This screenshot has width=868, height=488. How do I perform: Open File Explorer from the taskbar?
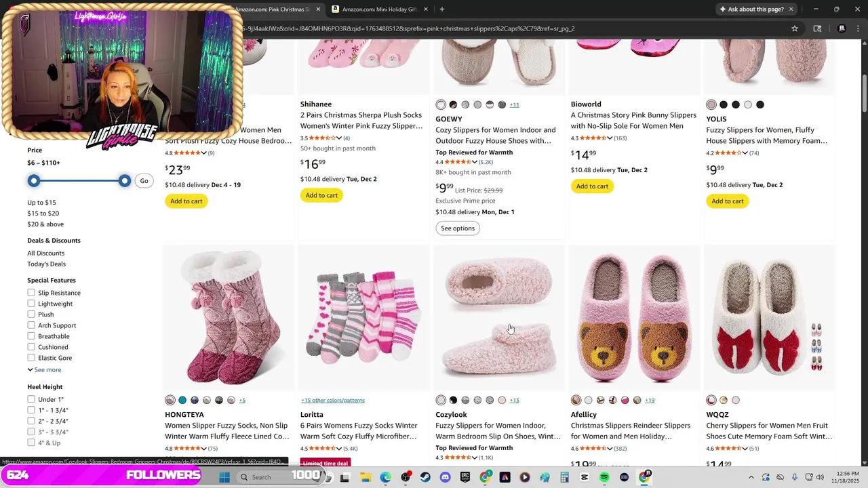pos(365,477)
